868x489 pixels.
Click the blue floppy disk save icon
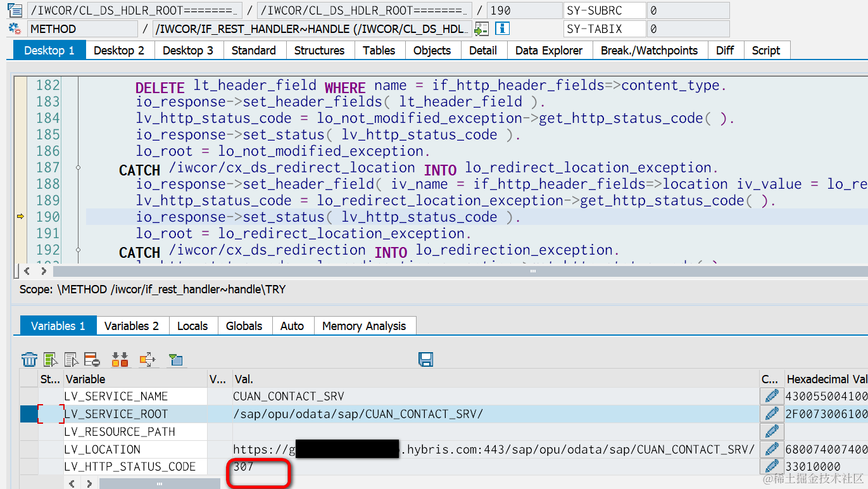426,360
